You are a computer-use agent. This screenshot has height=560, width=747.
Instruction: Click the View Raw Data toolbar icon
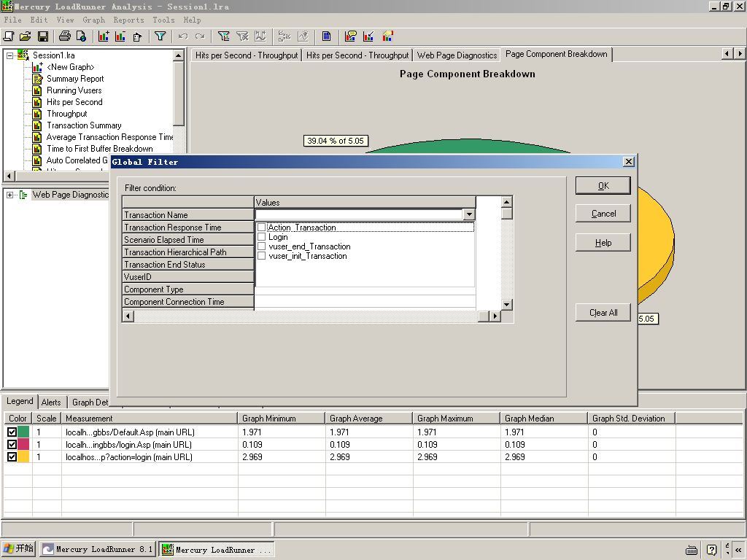pos(303,36)
